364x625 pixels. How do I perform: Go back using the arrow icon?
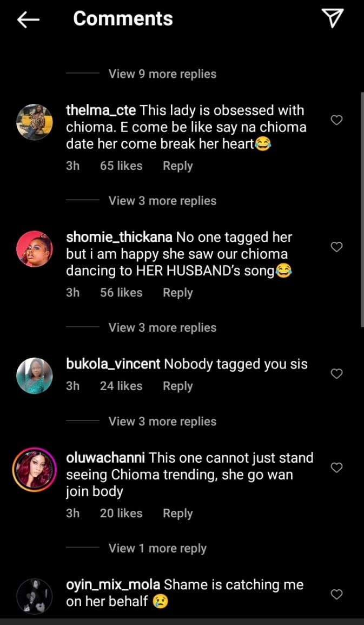click(x=28, y=19)
